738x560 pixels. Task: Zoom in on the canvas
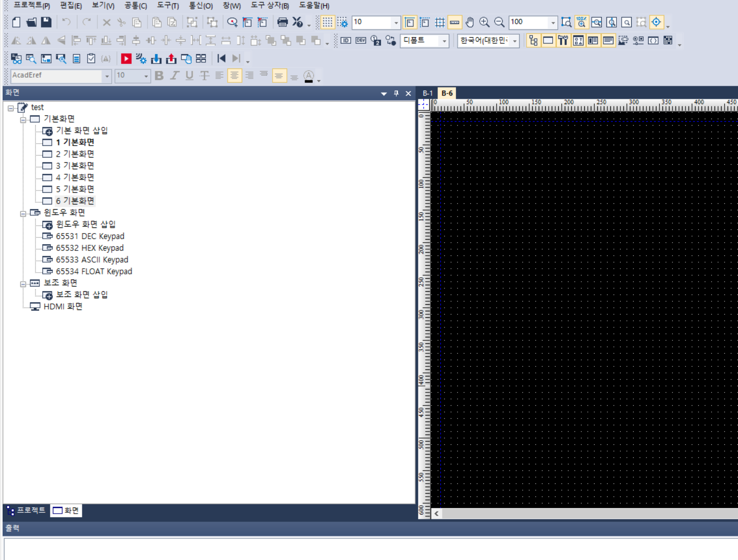pos(485,21)
